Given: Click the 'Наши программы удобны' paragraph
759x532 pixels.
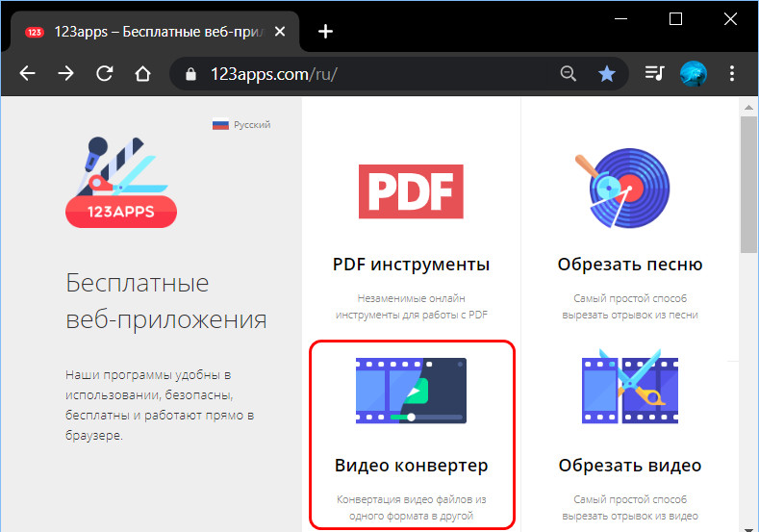Looking at the screenshot, I should (x=160, y=405).
